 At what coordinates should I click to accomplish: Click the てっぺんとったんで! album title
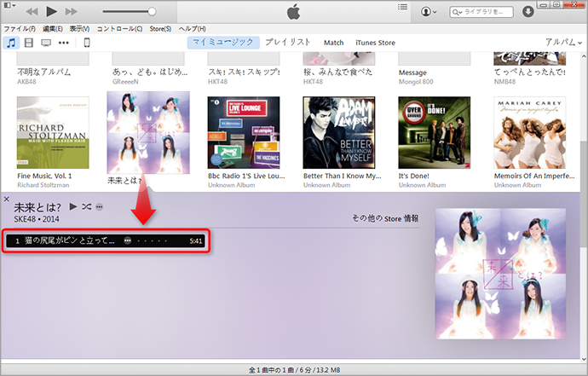[529, 72]
